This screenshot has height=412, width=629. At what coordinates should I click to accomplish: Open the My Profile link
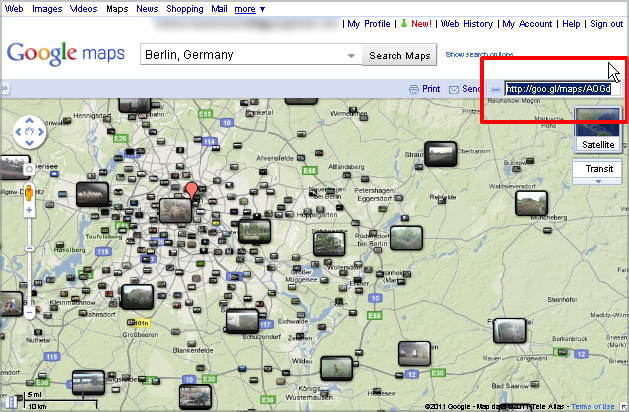(x=369, y=24)
